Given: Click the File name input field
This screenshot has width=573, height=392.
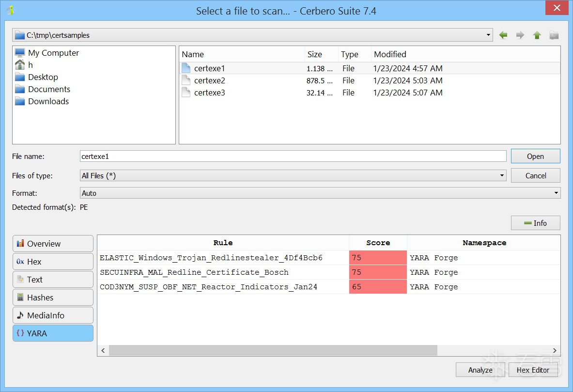Looking at the screenshot, I should 293,156.
